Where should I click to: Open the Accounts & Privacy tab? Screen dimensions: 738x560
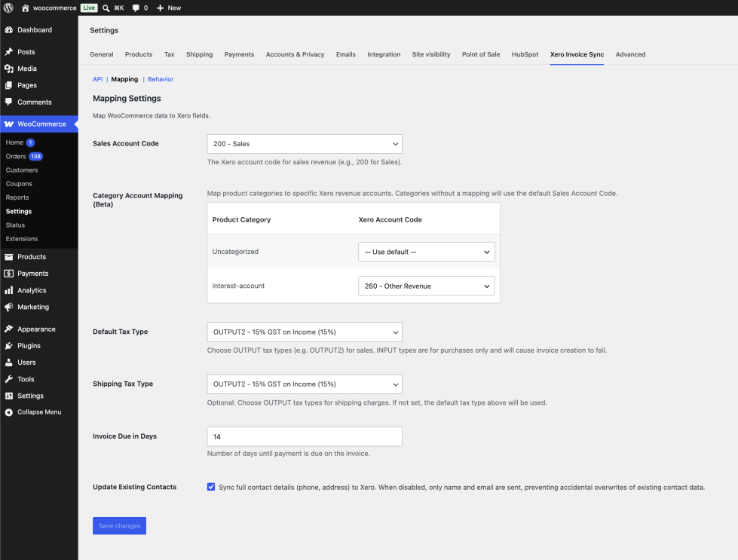coord(295,54)
